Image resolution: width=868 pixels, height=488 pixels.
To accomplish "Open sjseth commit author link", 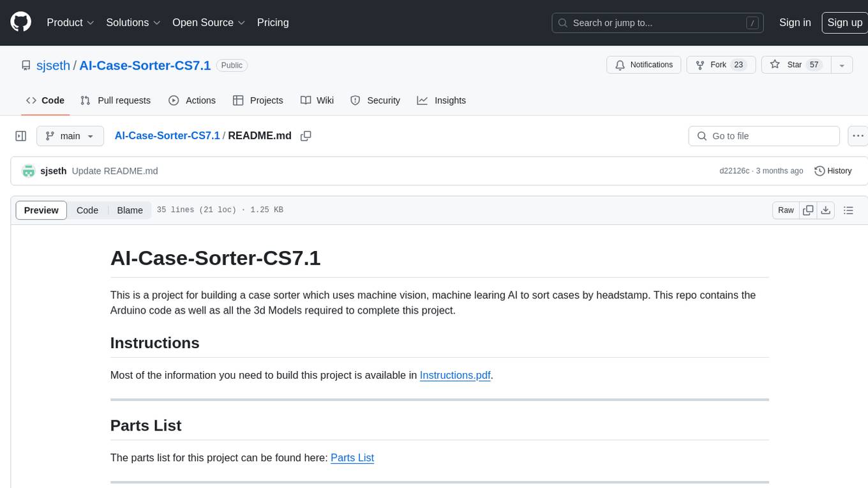I will click(53, 171).
